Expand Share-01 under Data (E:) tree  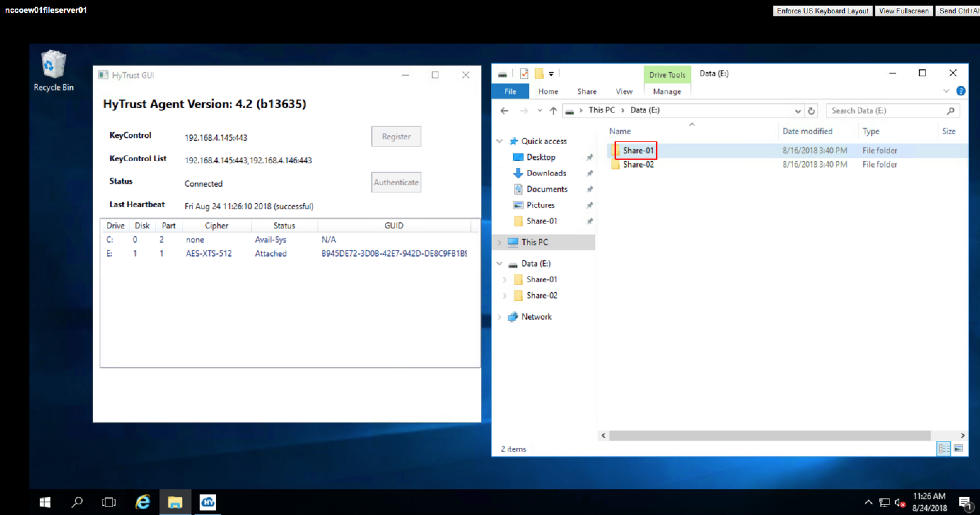(x=505, y=280)
